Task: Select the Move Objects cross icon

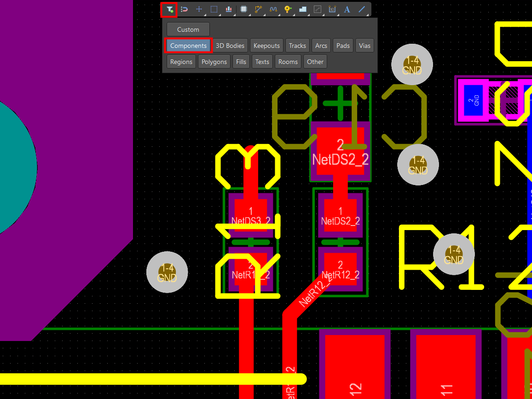Action: 199,9
